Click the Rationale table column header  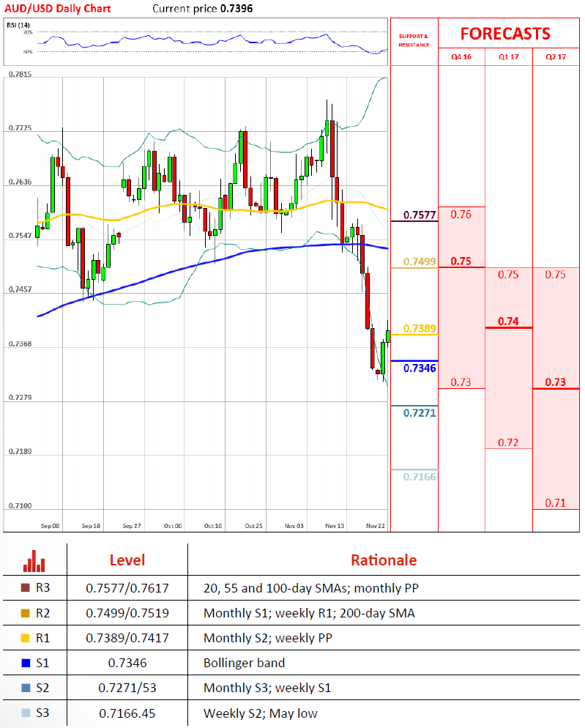click(x=384, y=560)
